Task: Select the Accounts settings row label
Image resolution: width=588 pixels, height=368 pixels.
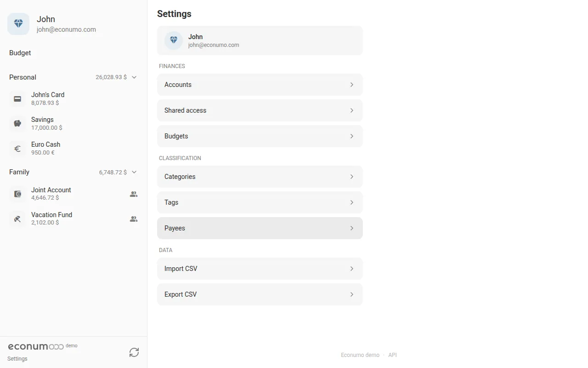Action: click(x=178, y=85)
